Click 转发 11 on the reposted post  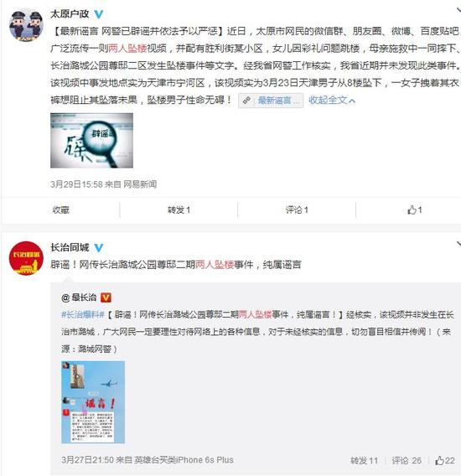[364, 461]
